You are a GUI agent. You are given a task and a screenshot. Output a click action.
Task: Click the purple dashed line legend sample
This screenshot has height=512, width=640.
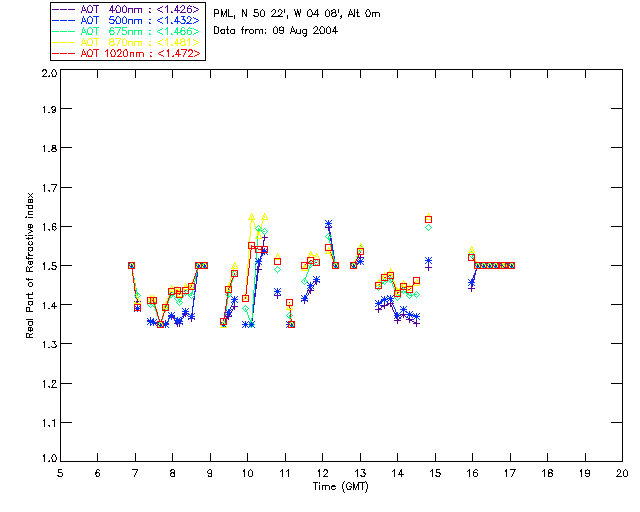[64, 9]
